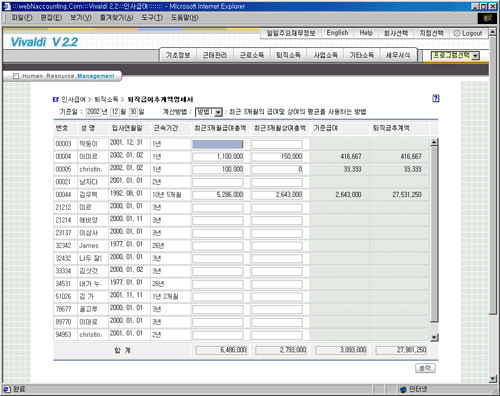Click the total retirement estimate 27,981,250
This screenshot has height=396, width=500.
(401, 350)
